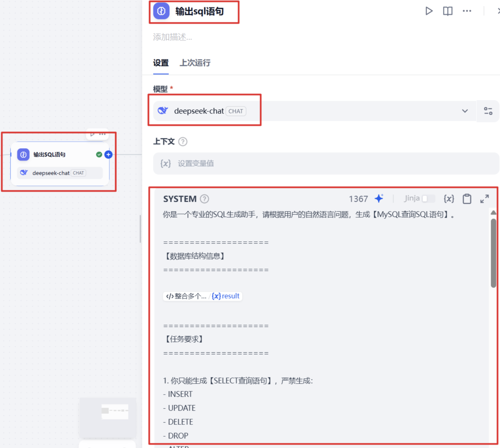Click the 设置变量值 context variable field
Viewport: 500px width, 448px height.
[x=326, y=163]
